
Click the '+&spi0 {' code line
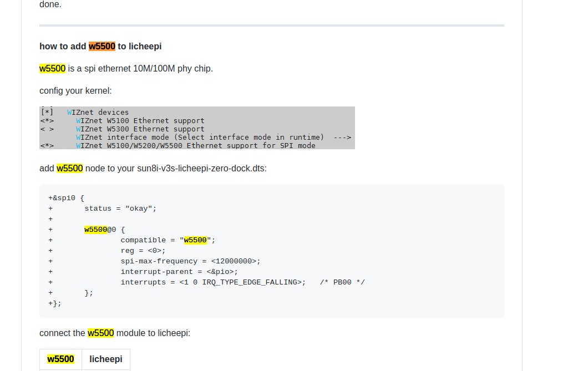click(67, 198)
